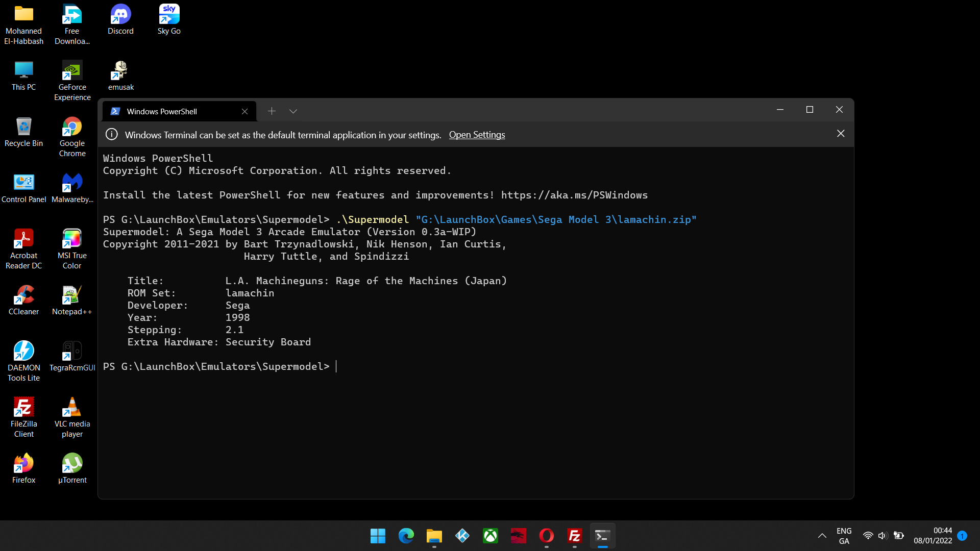Open FileZilla from the taskbar
This screenshot has width=980, height=551.
pyautogui.click(x=575, y=536)
